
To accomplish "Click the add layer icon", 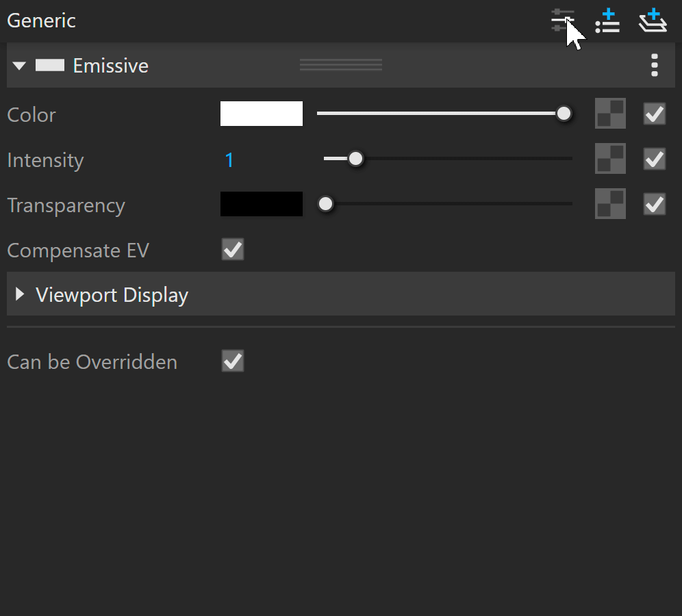I will coord(653,21).
